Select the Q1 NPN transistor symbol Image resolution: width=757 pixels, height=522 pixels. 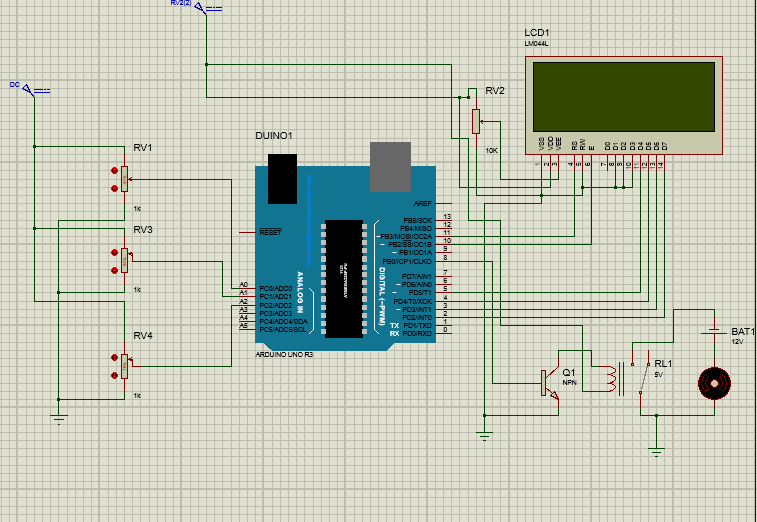click(x=550, y=384)
